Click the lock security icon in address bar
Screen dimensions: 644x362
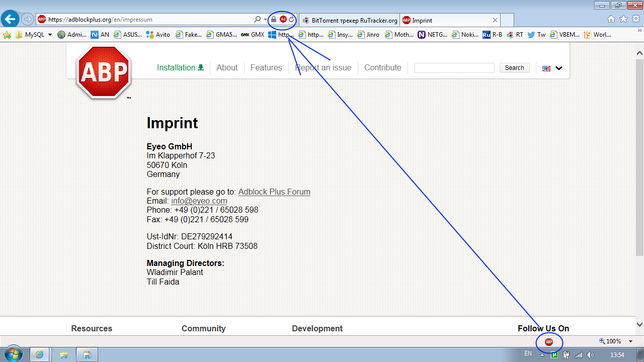pyautogui.click(x=274, y=20)
